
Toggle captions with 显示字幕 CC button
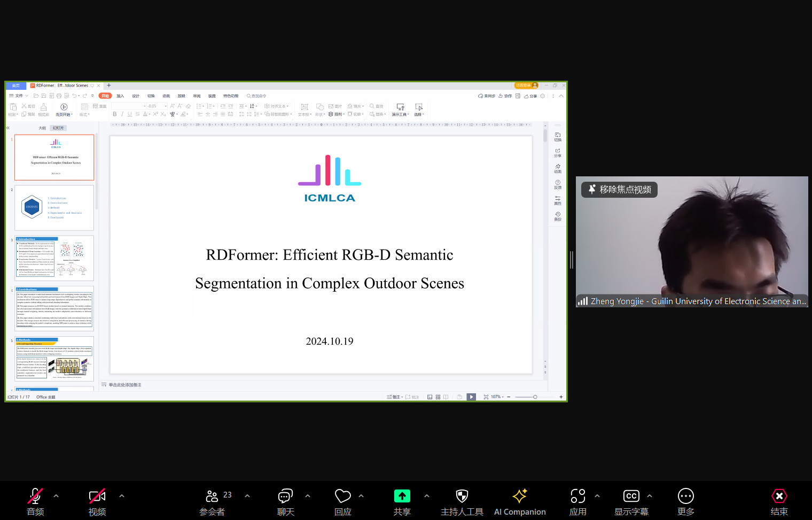coord(631,501)
